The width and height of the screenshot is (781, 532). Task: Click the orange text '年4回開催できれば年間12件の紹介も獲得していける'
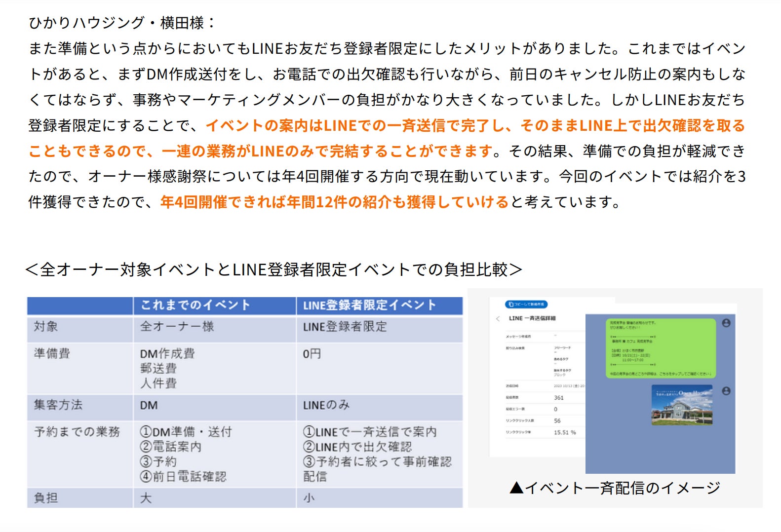coord(335,202)
